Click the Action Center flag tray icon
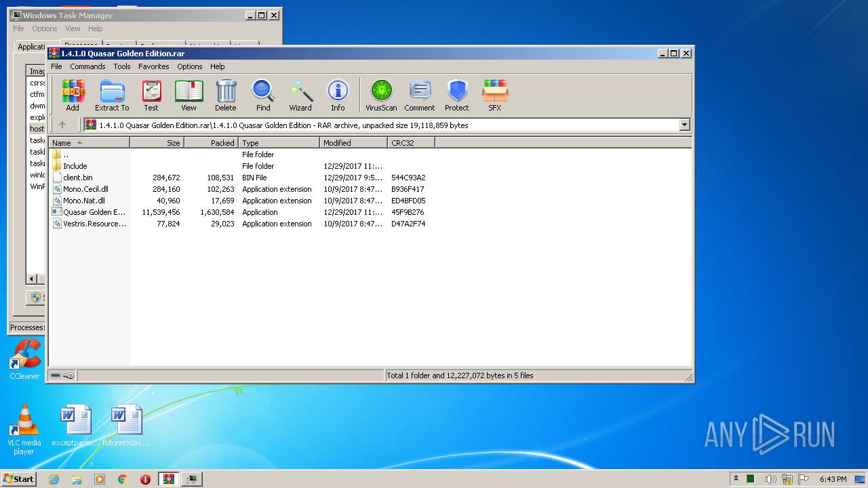This screenshot has height=488, width=868. (x=803, y=479)
